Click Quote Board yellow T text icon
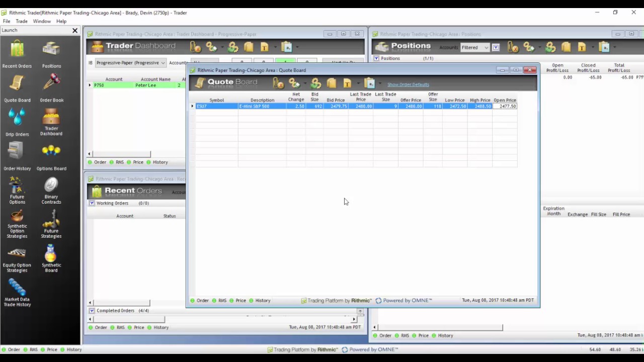This screenshot has height=362, width=644. pyautogui.click(x=347, y=83)
